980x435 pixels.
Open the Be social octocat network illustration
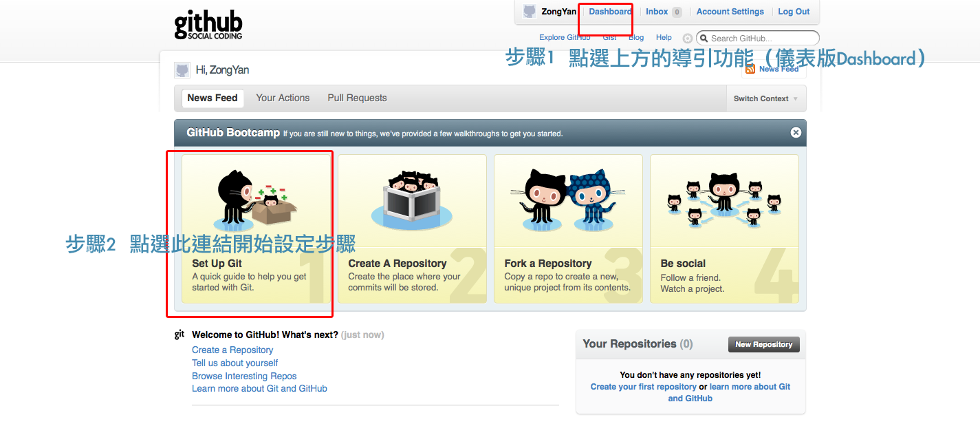(724, 200)
